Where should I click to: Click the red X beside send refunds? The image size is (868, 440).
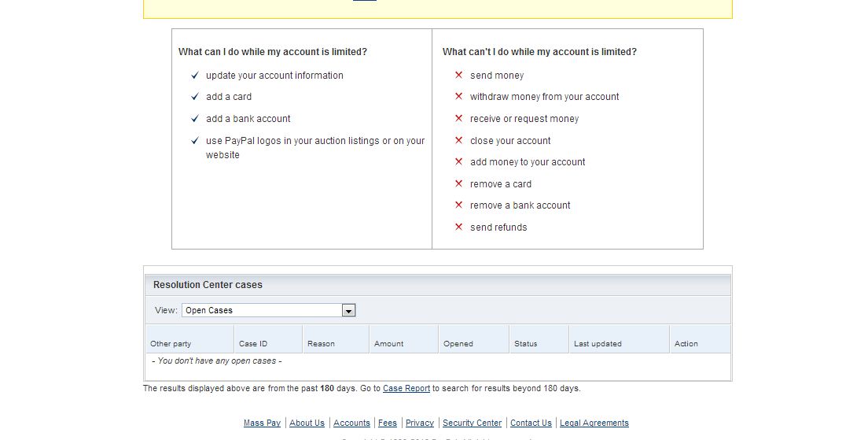pos(458,227)
